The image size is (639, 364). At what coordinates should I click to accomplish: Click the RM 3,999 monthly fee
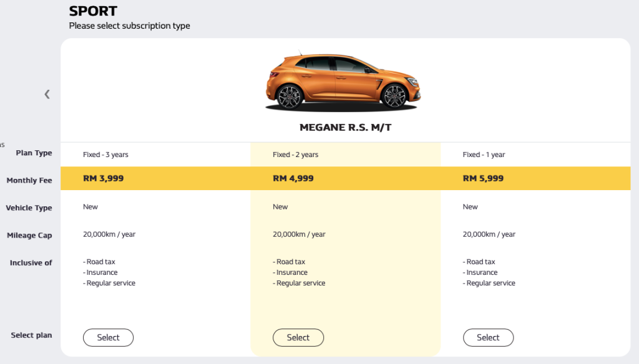[103, 178]
